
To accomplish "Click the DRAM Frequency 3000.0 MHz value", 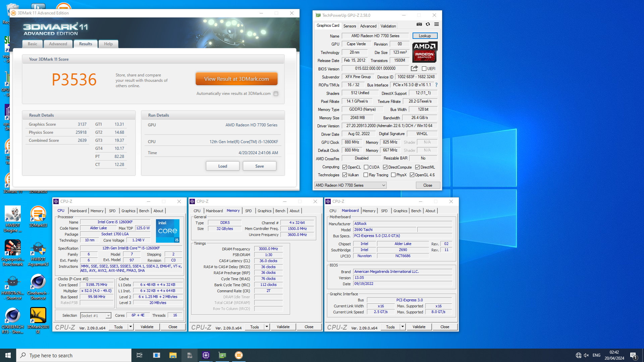I will pyautogui.click(x=268, y=249).
